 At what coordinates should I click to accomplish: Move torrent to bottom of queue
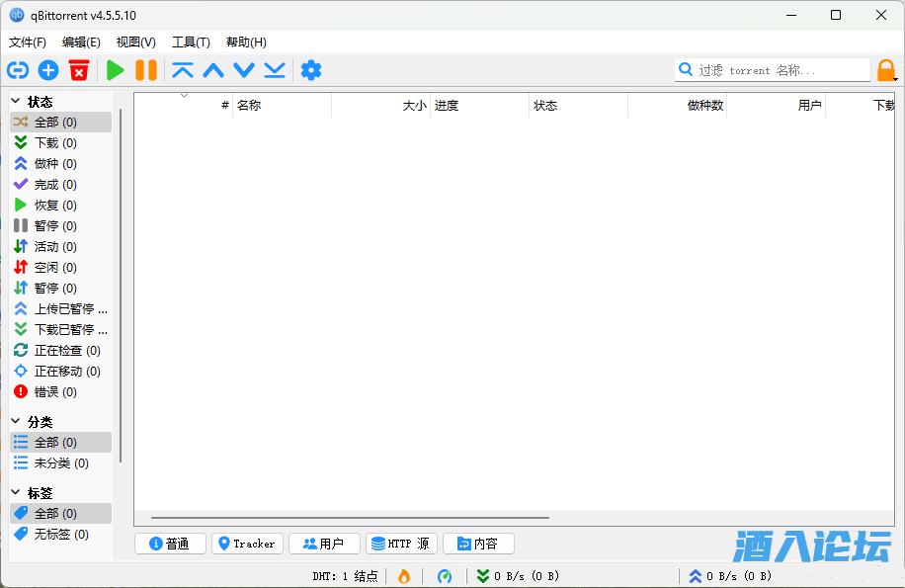click(x=275, y=70)
